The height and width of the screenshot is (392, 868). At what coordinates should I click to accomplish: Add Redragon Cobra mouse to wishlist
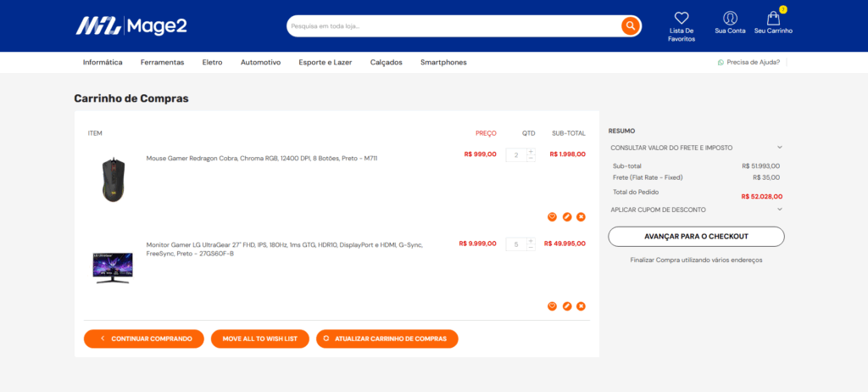point(552,217)
